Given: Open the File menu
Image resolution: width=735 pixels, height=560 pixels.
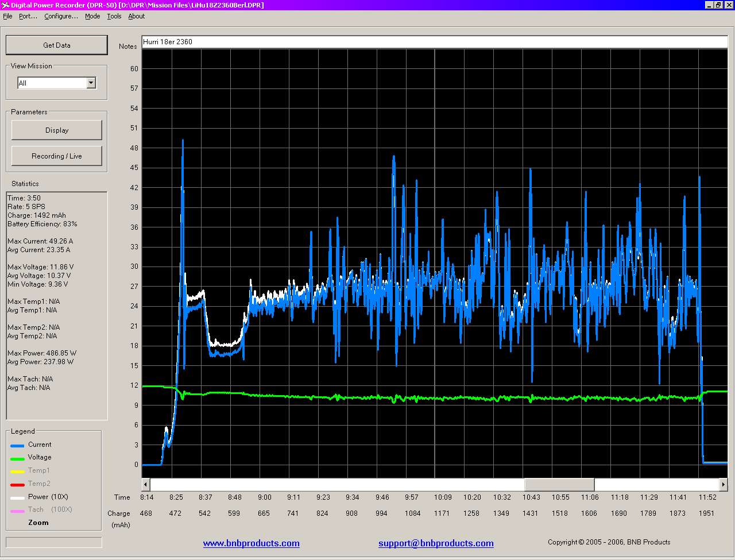Looking at the screenshot, I should click(7, 16).
